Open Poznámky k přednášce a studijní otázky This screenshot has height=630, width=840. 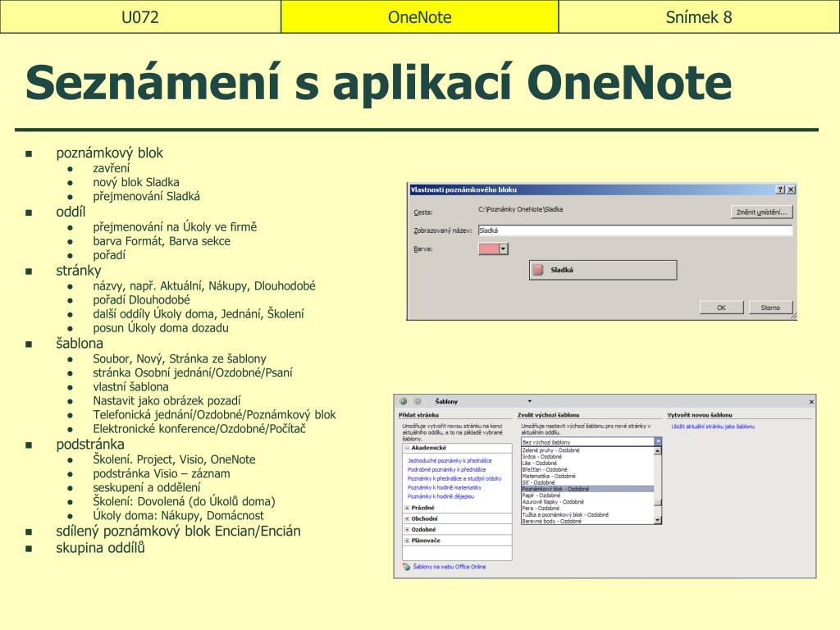click(454, 478)
